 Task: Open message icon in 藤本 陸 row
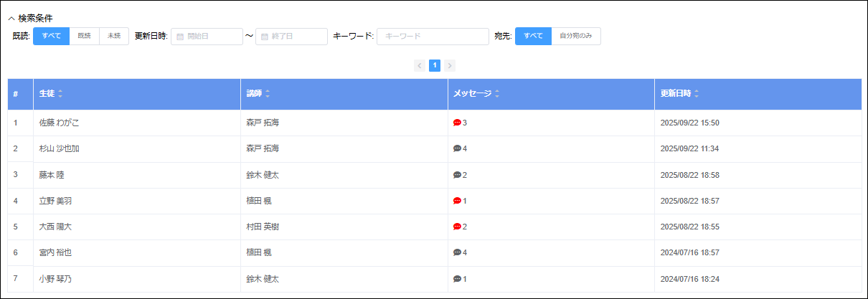coord(457,175)
